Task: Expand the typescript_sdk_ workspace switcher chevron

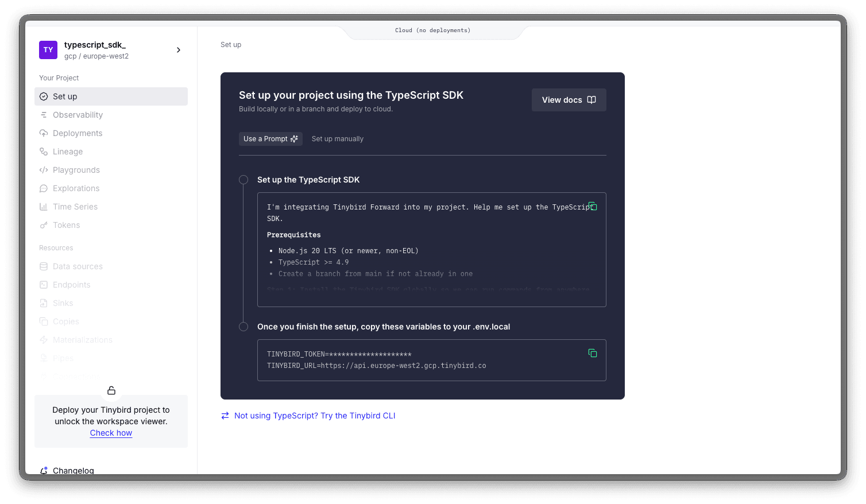Action: (x=178, y=50)
